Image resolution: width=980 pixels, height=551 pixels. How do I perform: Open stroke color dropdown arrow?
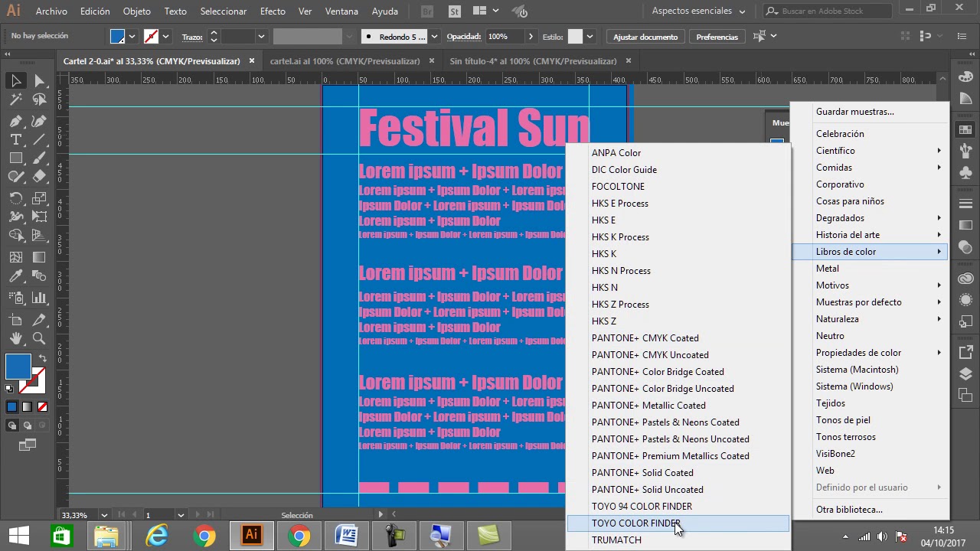click(165, 37)
